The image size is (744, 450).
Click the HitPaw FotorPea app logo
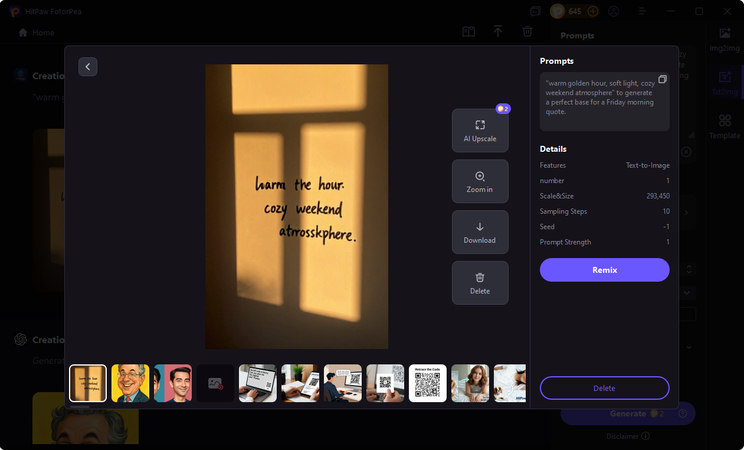coord(15,11)
